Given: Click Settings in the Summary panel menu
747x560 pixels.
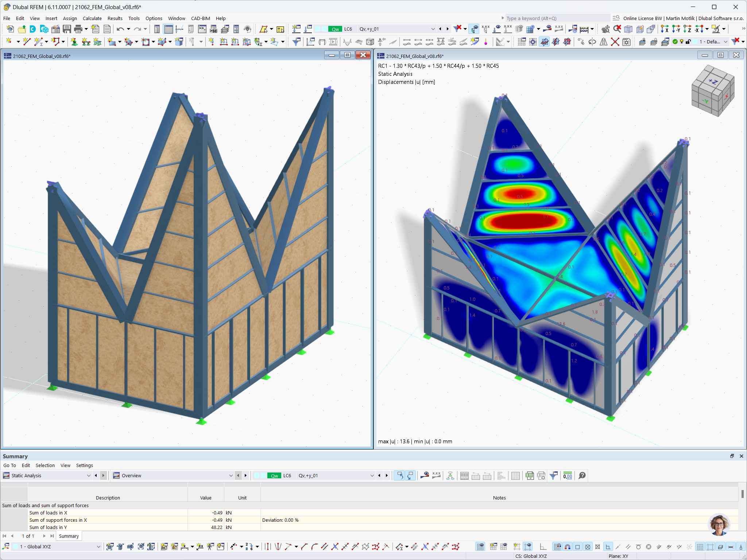Looking at the screenshot, I should pyautogui.click(x=84, y=465).
